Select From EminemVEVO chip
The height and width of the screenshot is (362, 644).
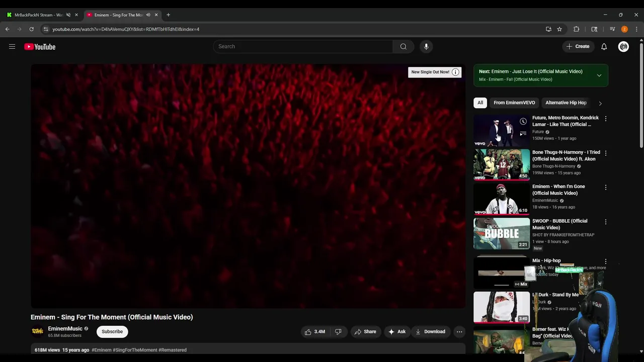click(514, 103)
